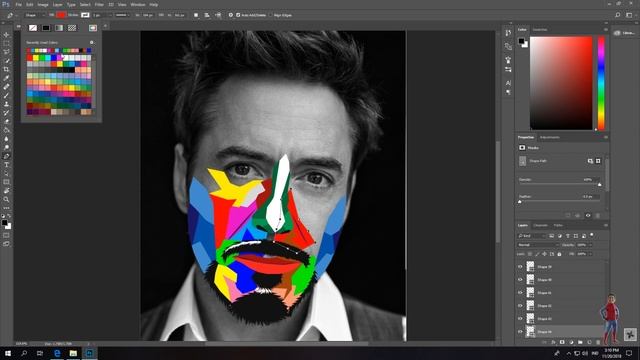This screenshot has width=640, height=360.
Task: Switch to the Adjustments tab
Action: coord(549,137)
